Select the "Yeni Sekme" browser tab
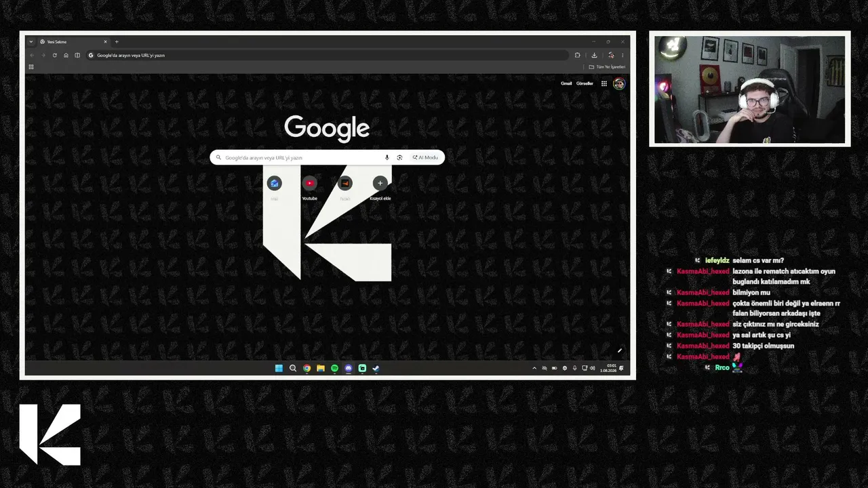 coord(73,42)
